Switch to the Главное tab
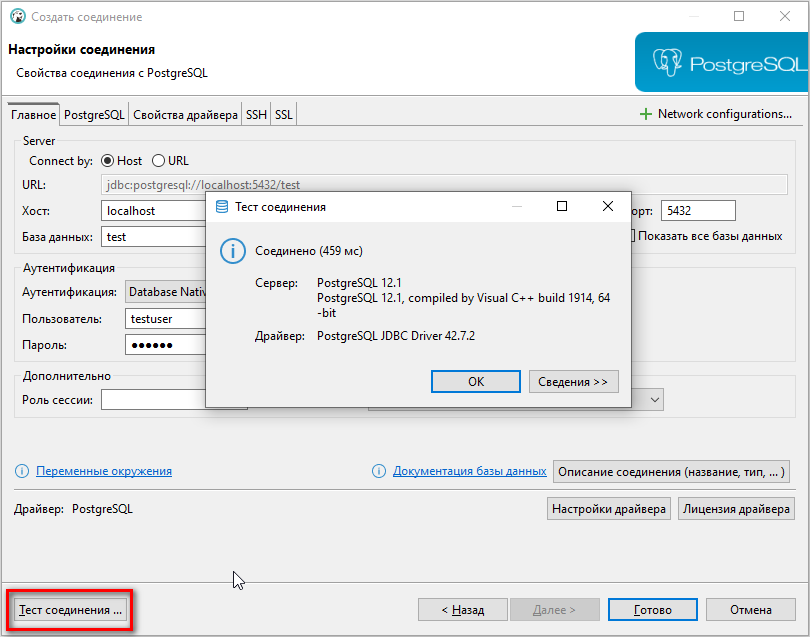Image resolution: width=810 pixels, height=637 pixels. 33,115
